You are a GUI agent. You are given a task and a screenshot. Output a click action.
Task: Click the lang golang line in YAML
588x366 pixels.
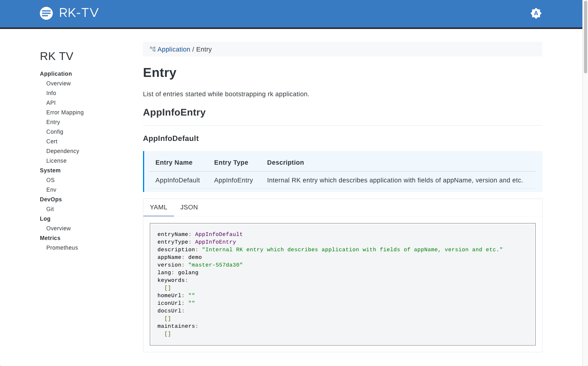click(x=178, y=273)
